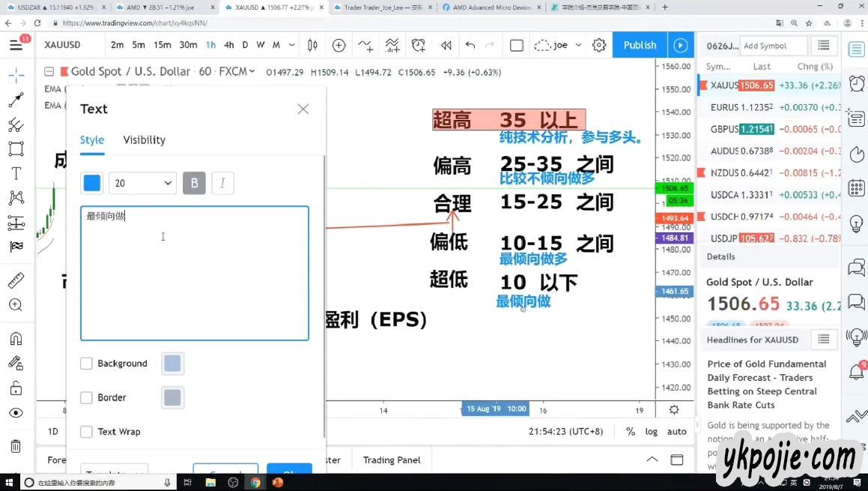
Task: Open chart settings gear icon
Action: point(599,45)
